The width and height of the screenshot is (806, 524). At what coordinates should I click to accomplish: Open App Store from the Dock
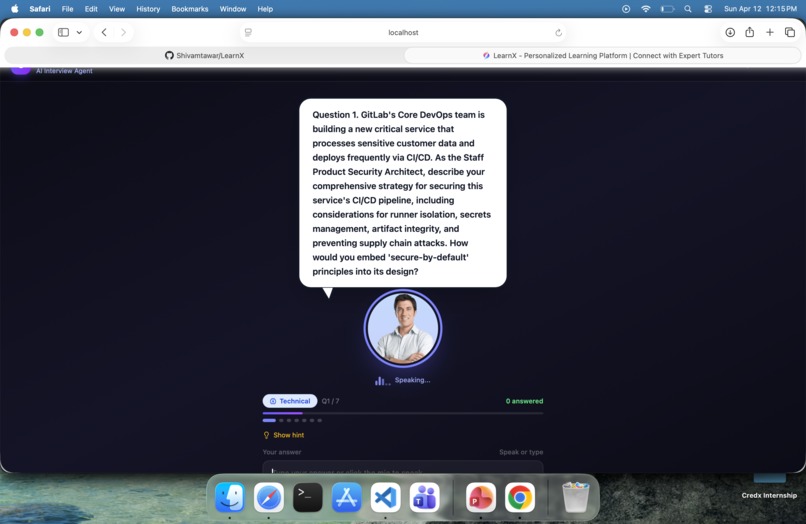coord(346,497)
